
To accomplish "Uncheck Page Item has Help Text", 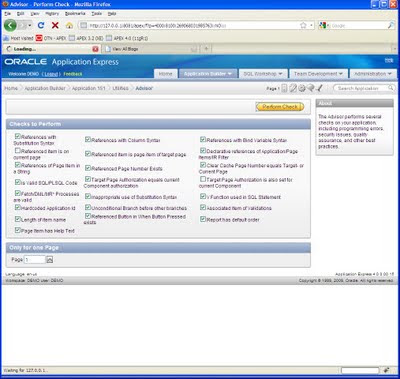I will click(x=18, y=230).
